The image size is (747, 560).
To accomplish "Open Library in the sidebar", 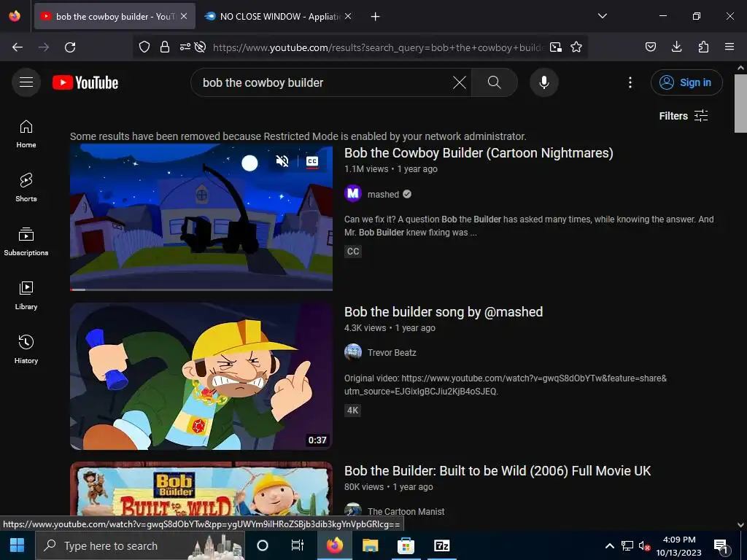I will (x=26, y=295).
